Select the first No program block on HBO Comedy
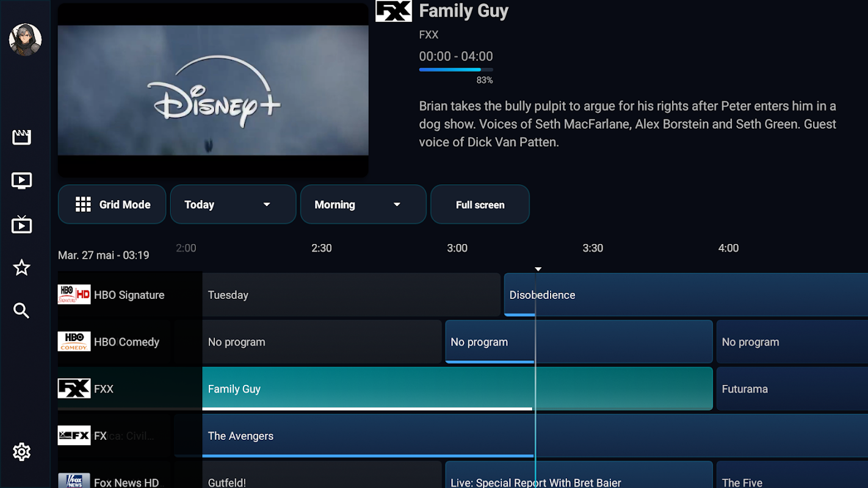The image size is (868, 488). click(x=322, y=342)
